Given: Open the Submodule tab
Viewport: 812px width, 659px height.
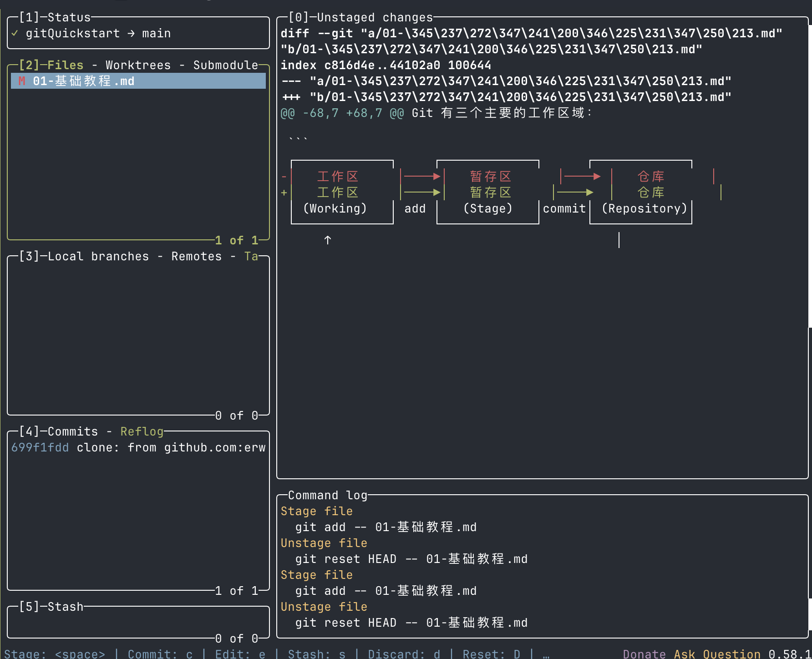Looking at the screenshot, I should pos(225,65).
